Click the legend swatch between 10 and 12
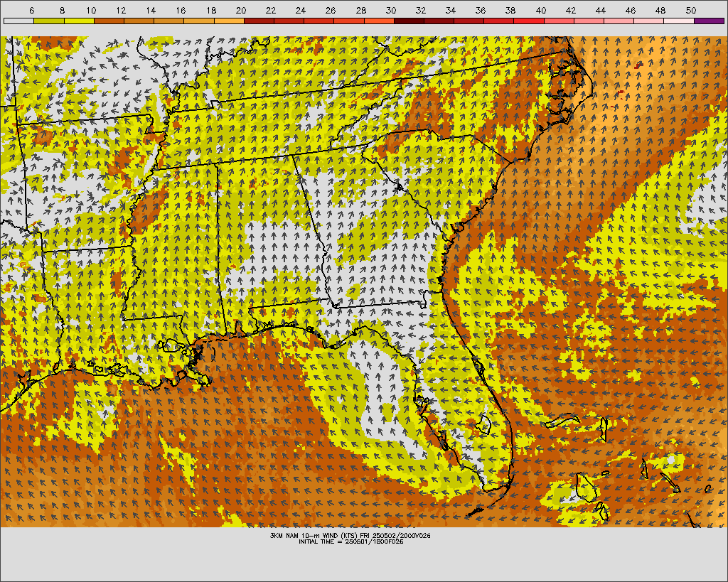Image resolution: width=728 pixels, height=582 pixels. pyautogui.click(x=109, y=21)
